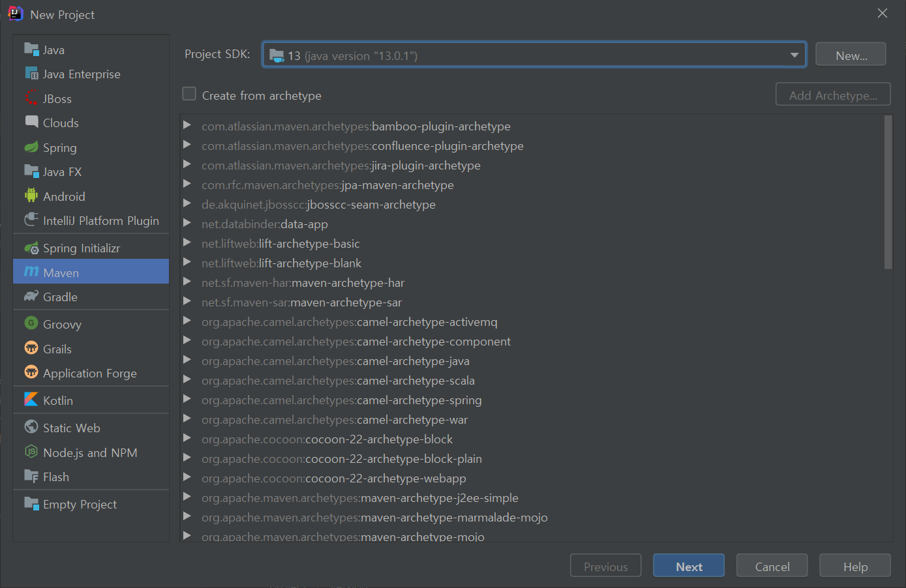Select the cocoon-22-archetype-block-plain row
The image size is (906, 588).
click(531, 458)
